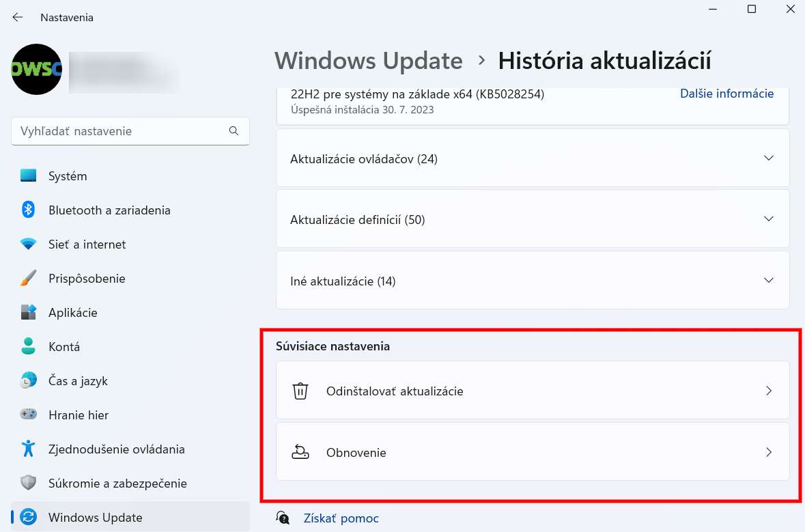Open Zjednodušenie ovládania page

pos(130,449)
